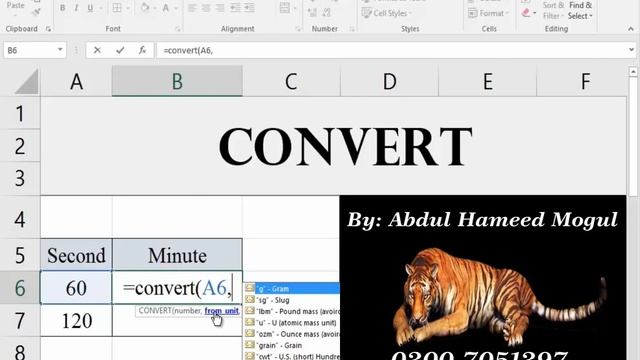The height and width of the screenshot is (360, 640).
Task: Open the Number format dialog launcher
Action: click(352, 29)
